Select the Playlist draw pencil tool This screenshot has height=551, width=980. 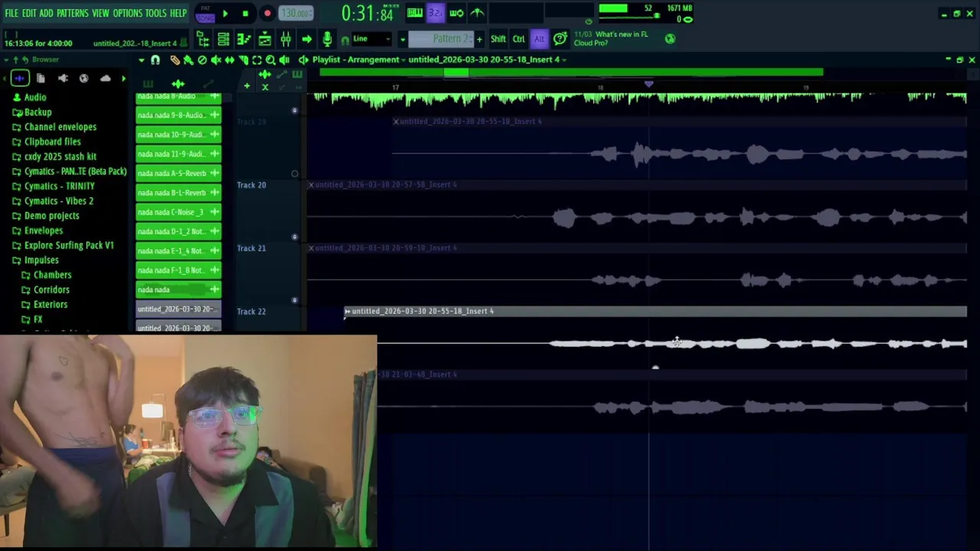tap(175, 60)
